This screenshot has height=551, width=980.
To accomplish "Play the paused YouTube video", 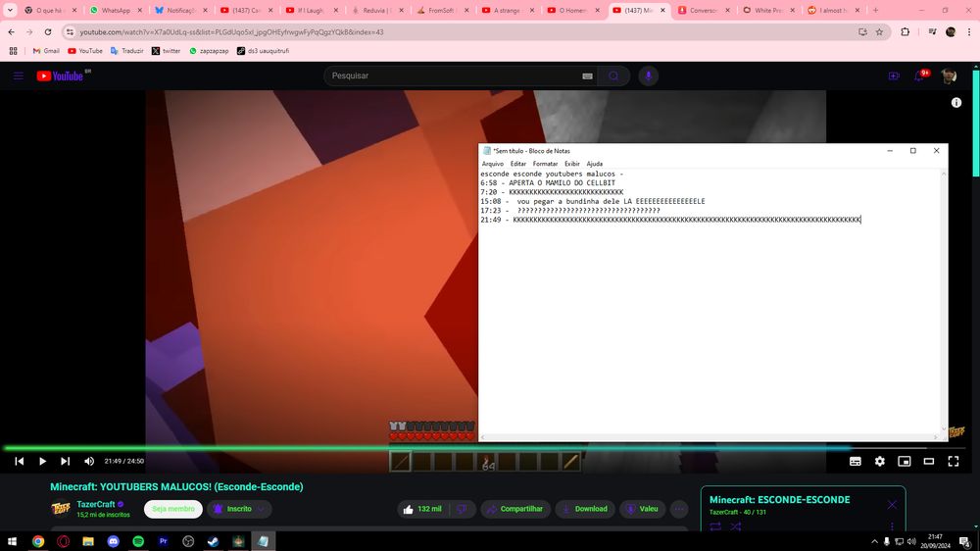I will [x=42, y=461].
